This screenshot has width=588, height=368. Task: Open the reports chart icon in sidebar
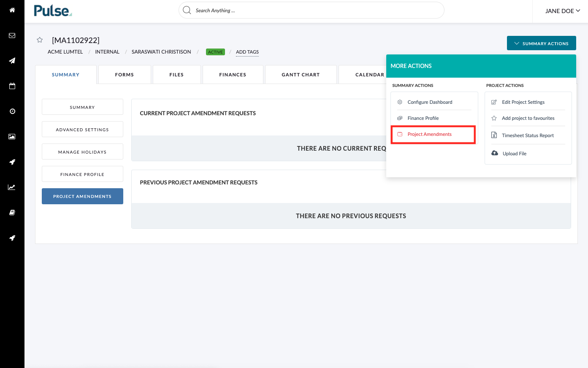point(12,187)
